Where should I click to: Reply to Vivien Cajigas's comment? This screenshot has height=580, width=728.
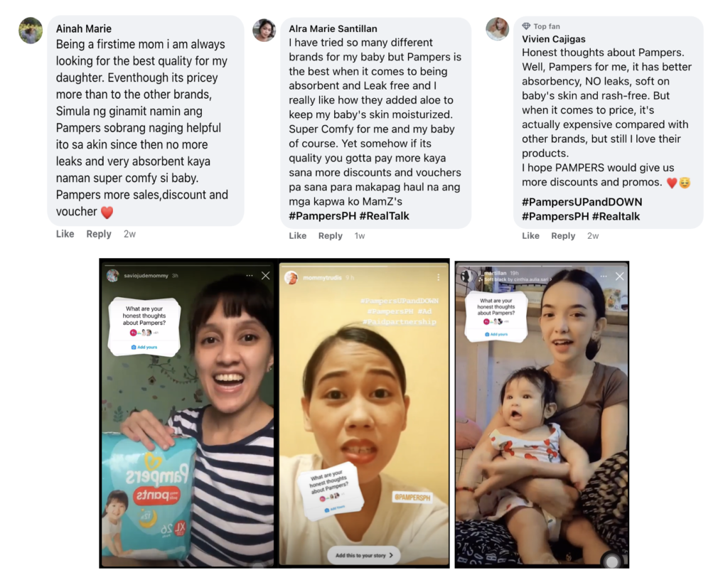tap(563, 236)
